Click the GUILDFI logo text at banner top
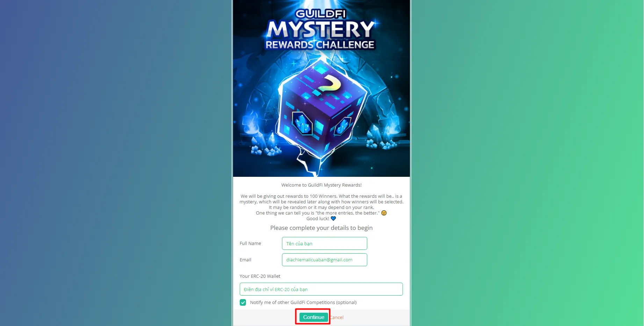Screen dimensions: 644x326 point(320,14)
